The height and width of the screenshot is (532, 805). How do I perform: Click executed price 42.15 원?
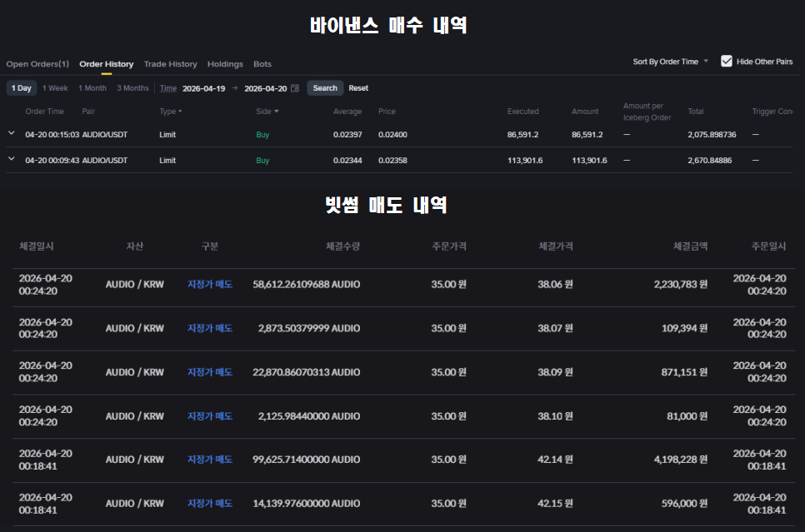[x=555, y=504]
